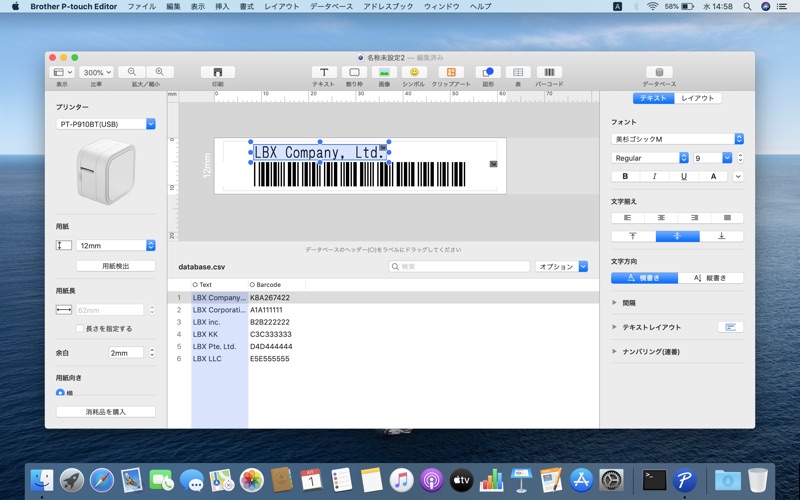
Task: Click the database toolbar icon
Action: (x=659, y=72)
